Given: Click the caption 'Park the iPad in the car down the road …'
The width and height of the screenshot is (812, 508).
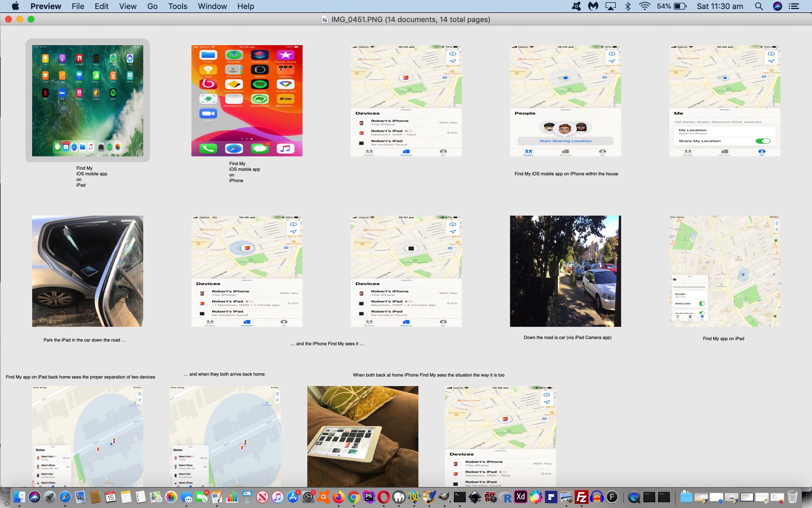Looking at the screenshot, I should [85, 340].
